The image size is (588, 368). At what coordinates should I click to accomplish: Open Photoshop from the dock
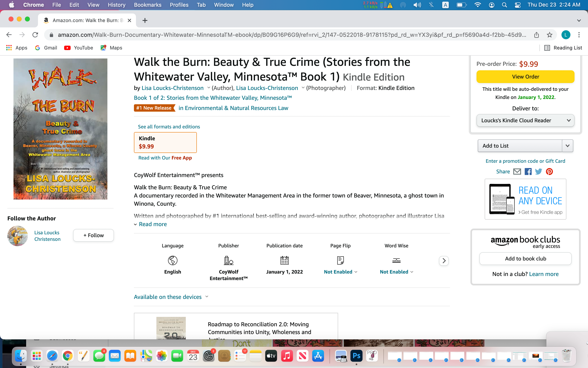[356, 356]
